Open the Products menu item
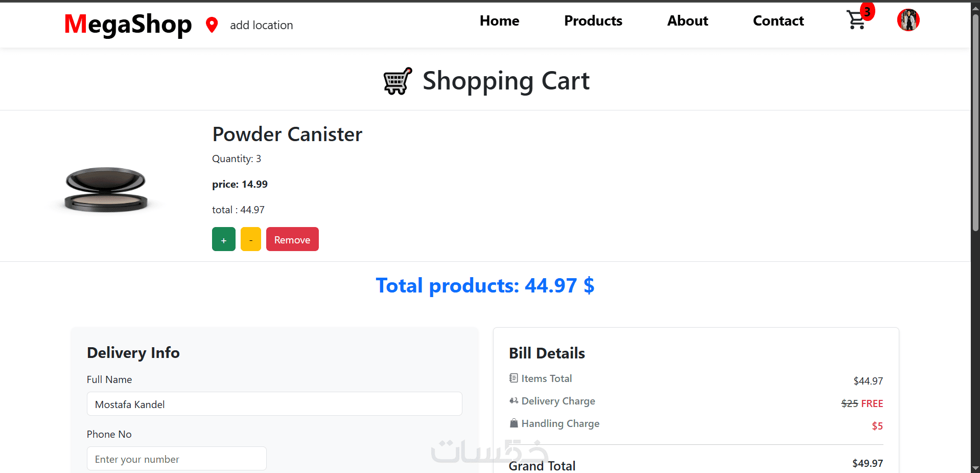The image size is (980, 473). (593, 21)
